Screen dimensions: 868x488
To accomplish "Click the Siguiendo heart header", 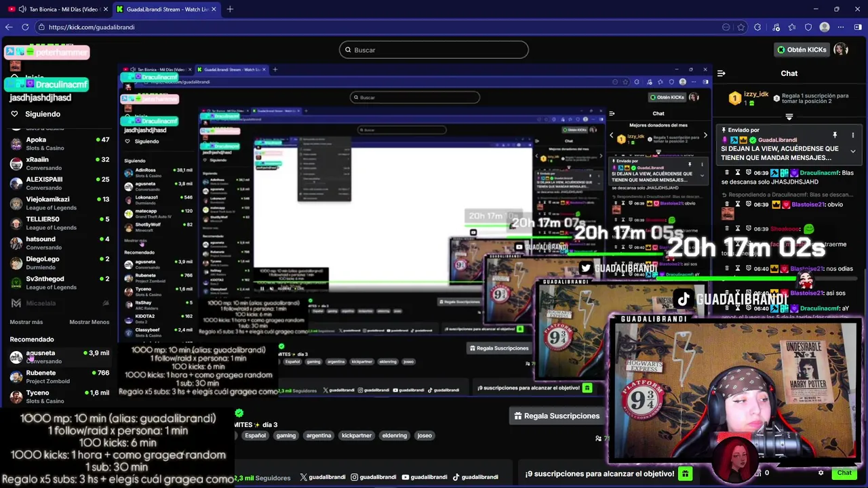I will 35,114.
